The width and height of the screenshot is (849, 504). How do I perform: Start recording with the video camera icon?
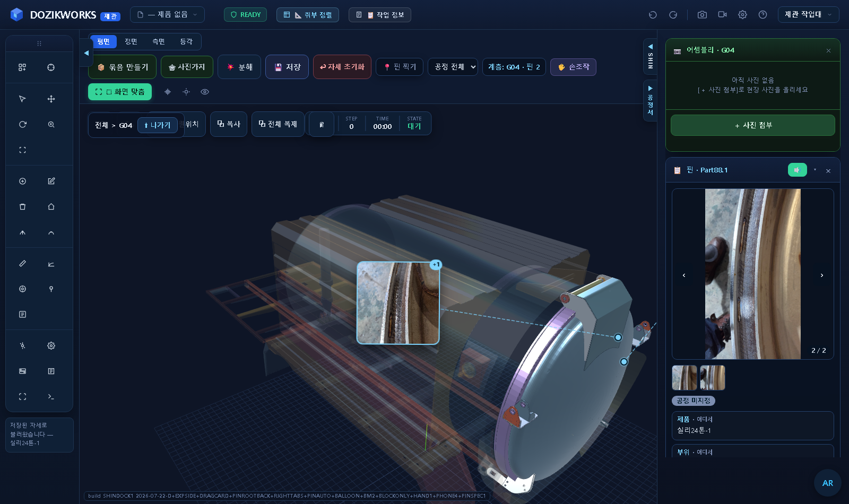coord(722,15)
